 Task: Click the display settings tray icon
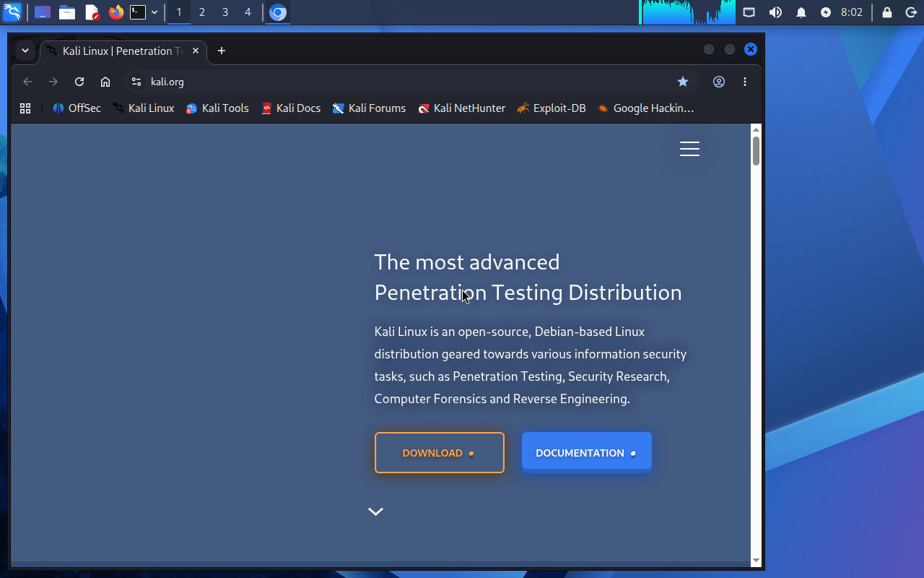(749, 12)
